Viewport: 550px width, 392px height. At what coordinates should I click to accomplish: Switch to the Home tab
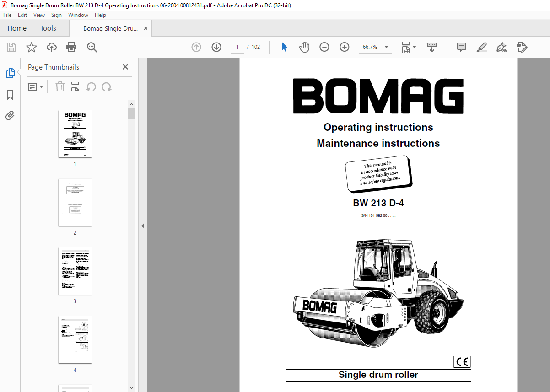(17, 28)
